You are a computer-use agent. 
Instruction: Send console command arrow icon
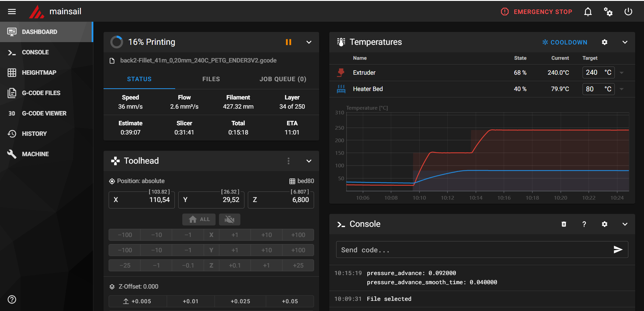click(618, 250)
